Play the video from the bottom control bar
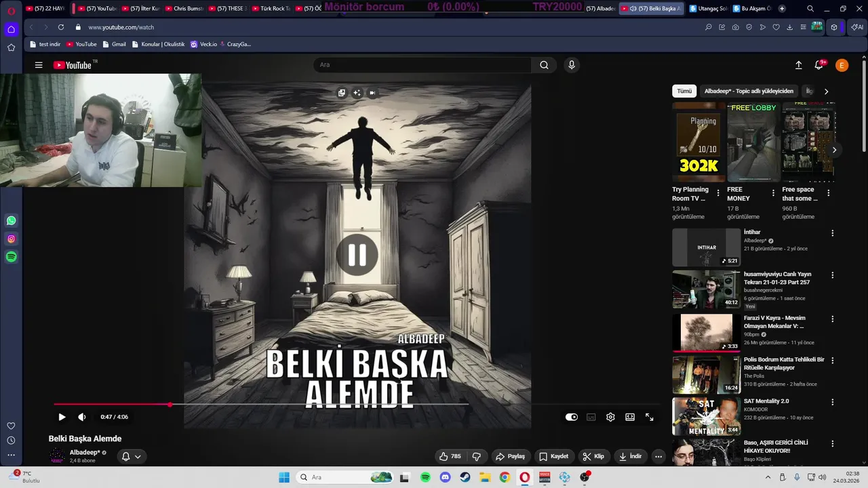This screenshot has width=868, height=488. [62, 417]
